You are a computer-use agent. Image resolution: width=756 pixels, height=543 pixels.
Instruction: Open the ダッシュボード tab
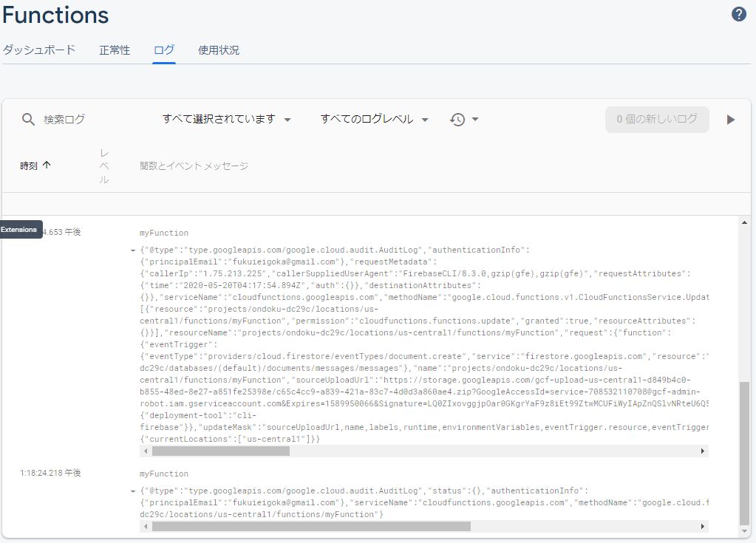pos(39,50)
